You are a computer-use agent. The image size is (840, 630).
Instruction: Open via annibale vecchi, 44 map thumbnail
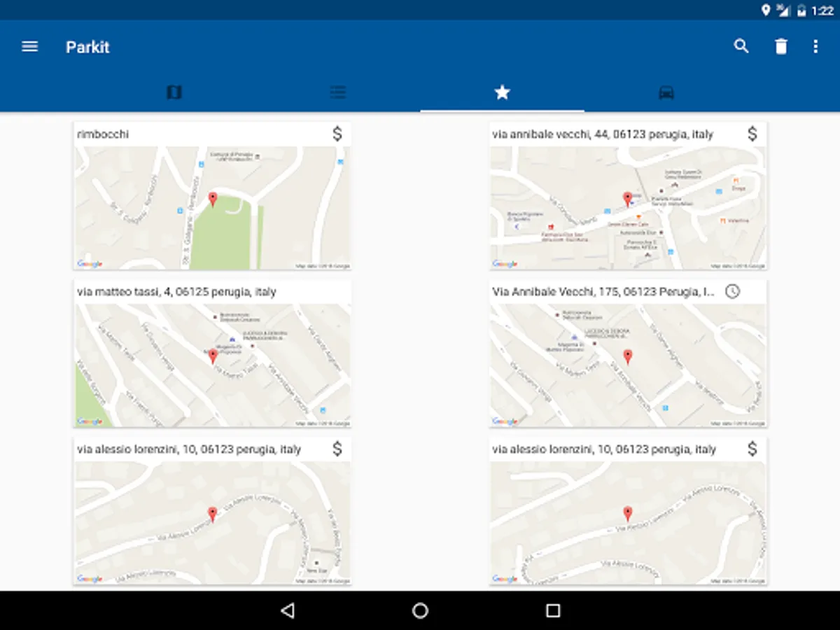tap(628, 208)
